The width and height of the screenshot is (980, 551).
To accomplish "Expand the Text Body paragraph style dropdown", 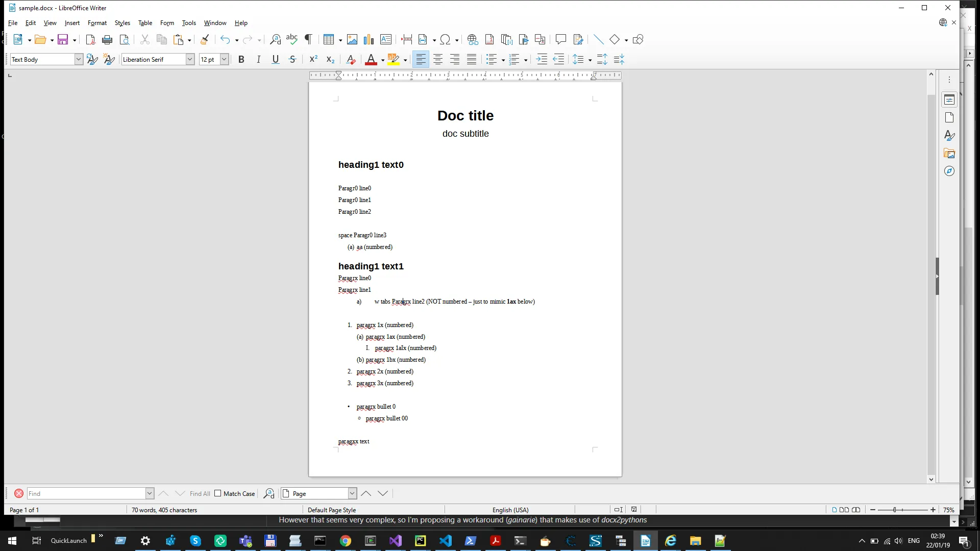I will (79, 60).
